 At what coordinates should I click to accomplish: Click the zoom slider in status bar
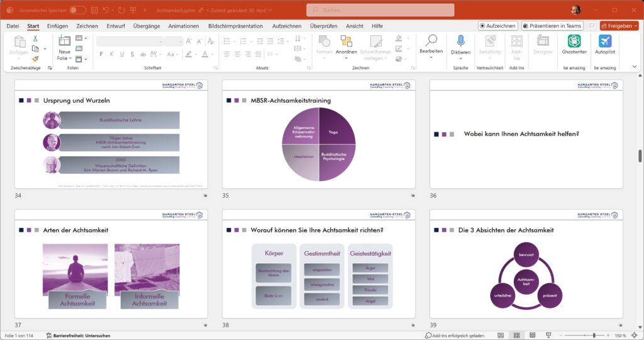point(586,336)
